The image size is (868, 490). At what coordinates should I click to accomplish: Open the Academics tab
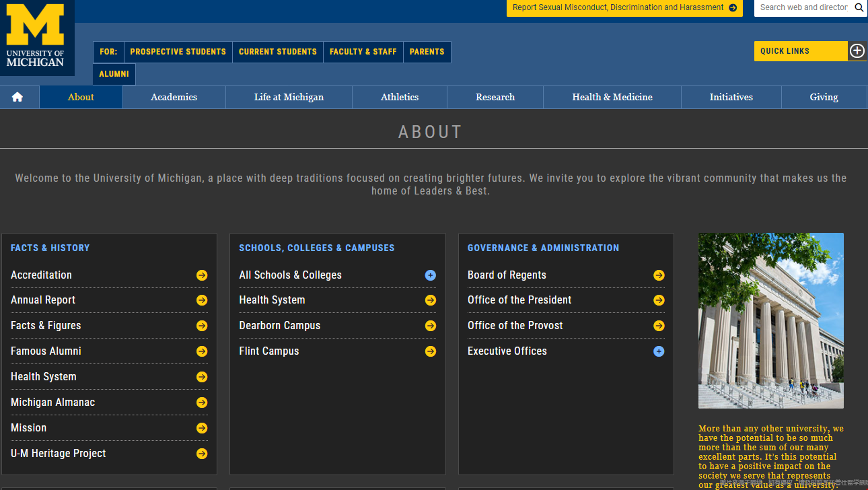174,97
